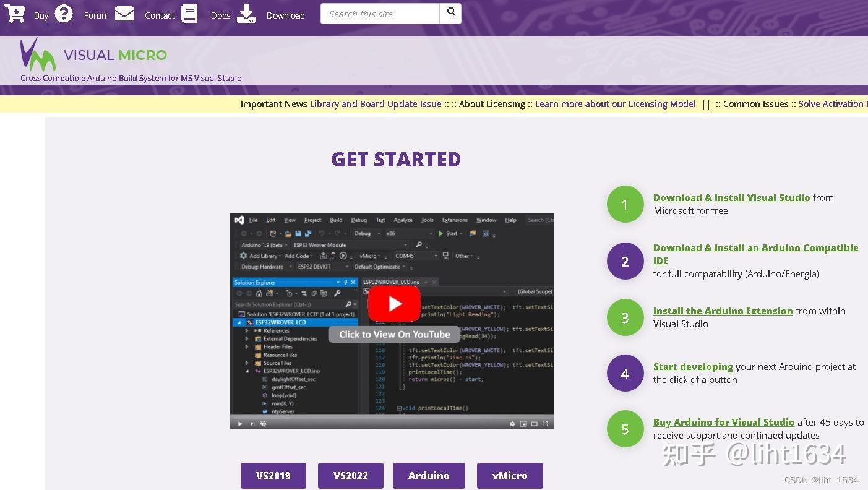The height and width of the screenshot is (490, 868).
Task: Open the Download & Install Visual Studio link
Action: [x=731, y=197]
